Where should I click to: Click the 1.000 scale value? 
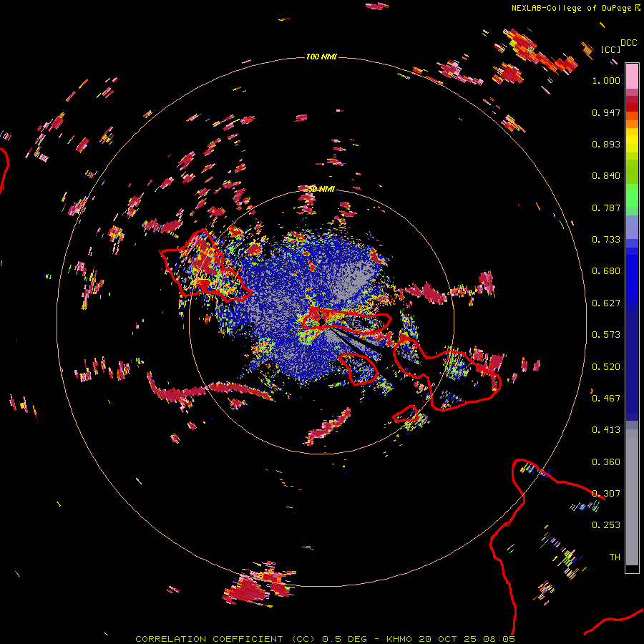point(606,80)
